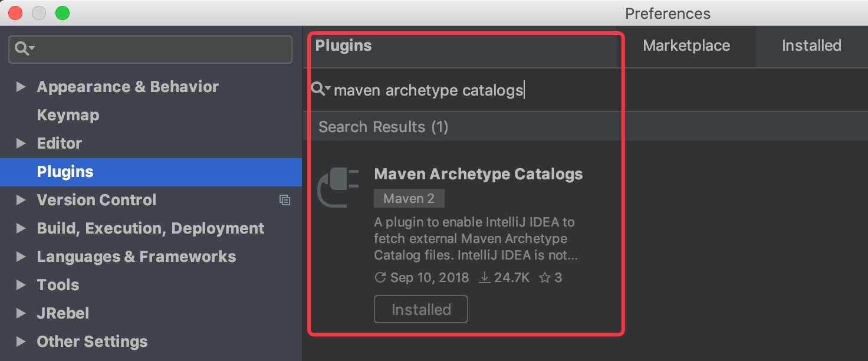868x361 pixels.
Task: Open the Keymap settings page
Action: [x=68, y=115]
